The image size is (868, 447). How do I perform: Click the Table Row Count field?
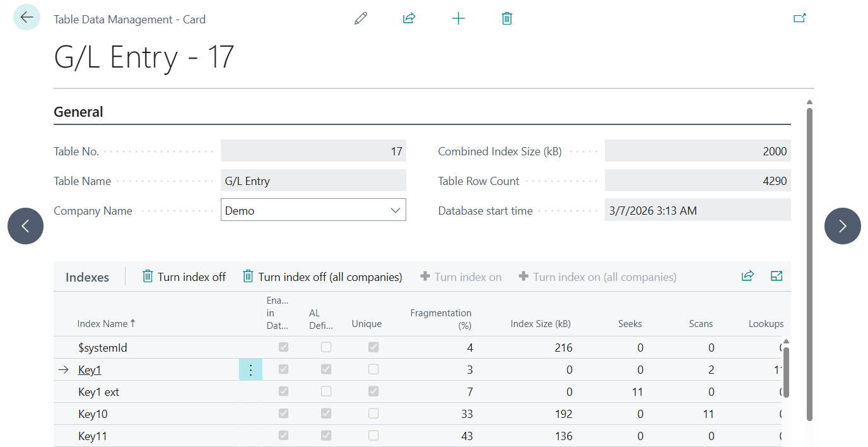pos(698,180)
